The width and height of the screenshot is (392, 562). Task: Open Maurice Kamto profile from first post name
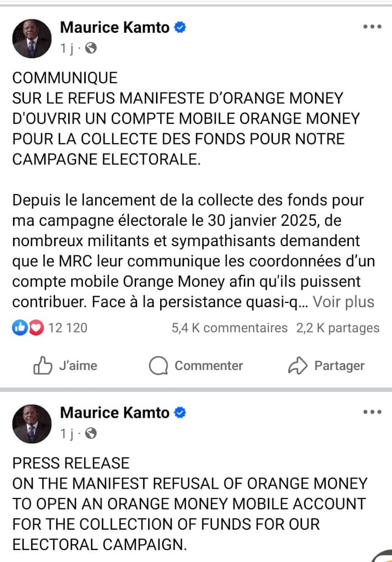click(x=114, y=28)
